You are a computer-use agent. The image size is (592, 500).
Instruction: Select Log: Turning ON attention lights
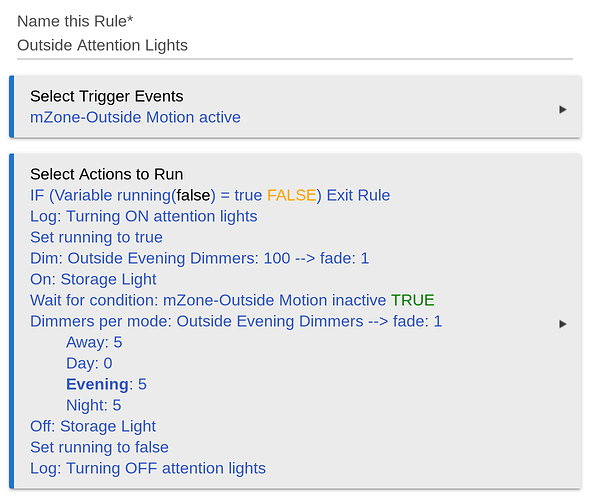144,217
